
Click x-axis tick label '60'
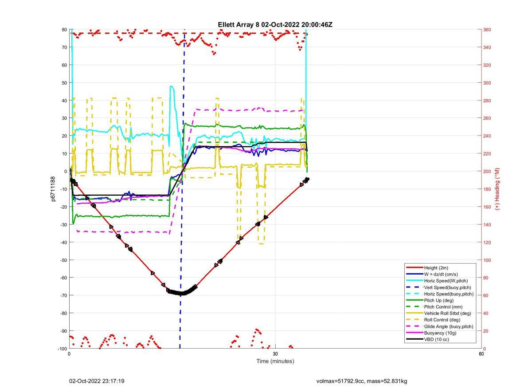point(481,354)
